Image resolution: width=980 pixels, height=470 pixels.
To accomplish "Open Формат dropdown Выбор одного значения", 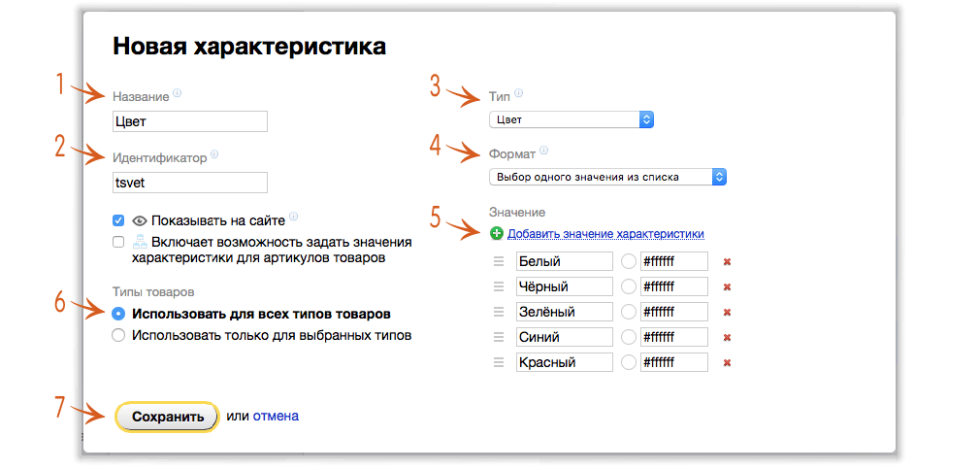I will click(x=608, y=177).
